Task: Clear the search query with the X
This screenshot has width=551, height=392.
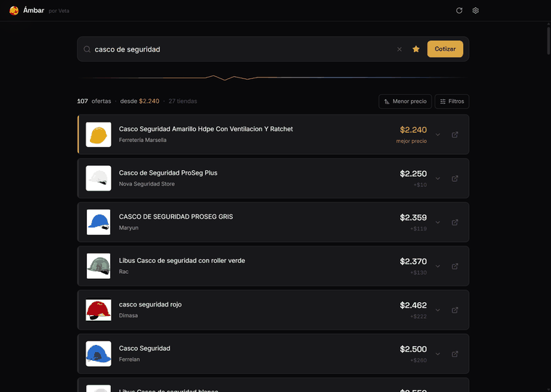Action: pos(399,49)
